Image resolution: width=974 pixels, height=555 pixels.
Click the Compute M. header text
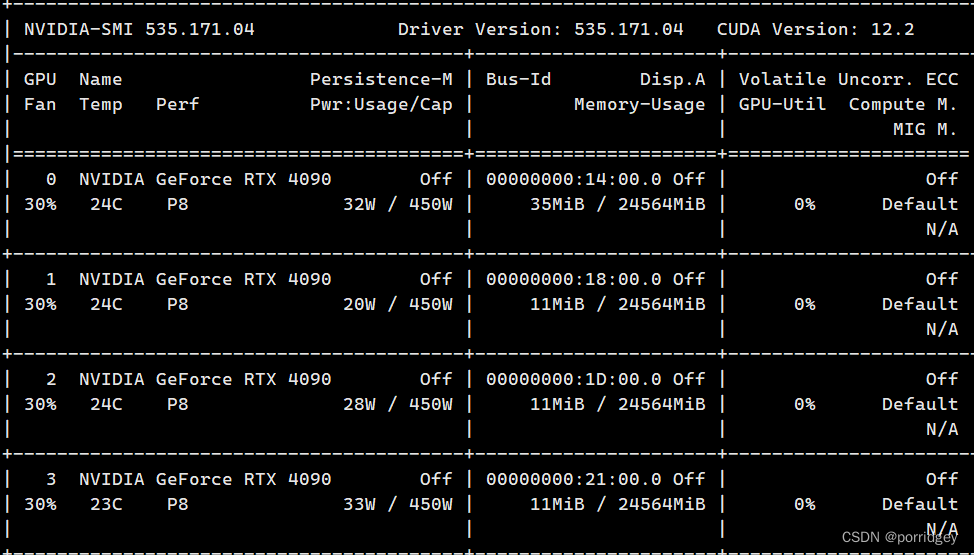point(903,104)
